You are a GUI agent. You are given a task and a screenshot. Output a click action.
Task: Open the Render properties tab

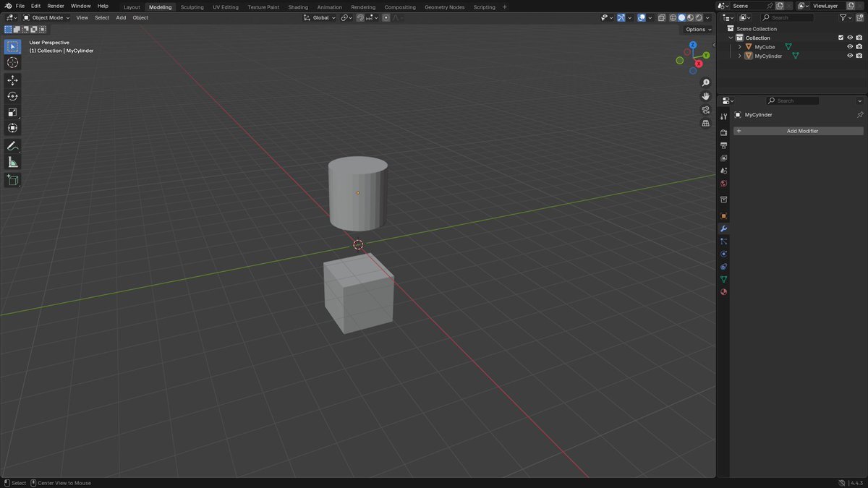pos(723,133)
